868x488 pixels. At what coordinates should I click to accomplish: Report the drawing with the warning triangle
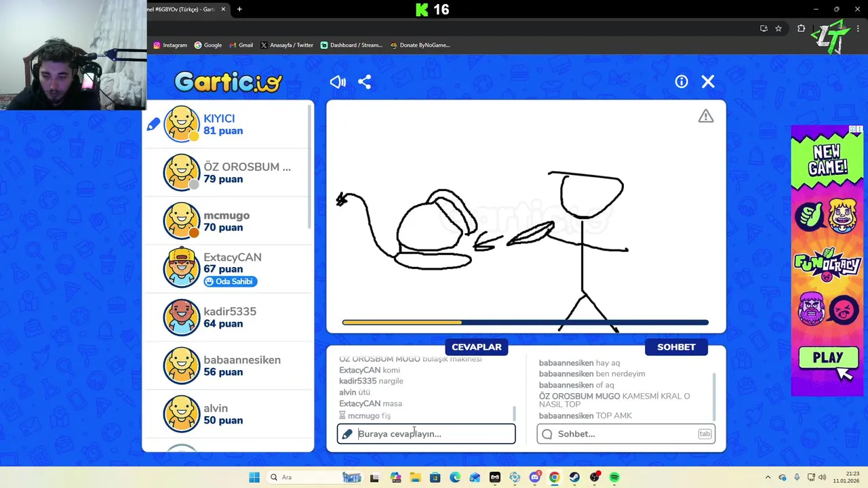(x=706, y=117)
